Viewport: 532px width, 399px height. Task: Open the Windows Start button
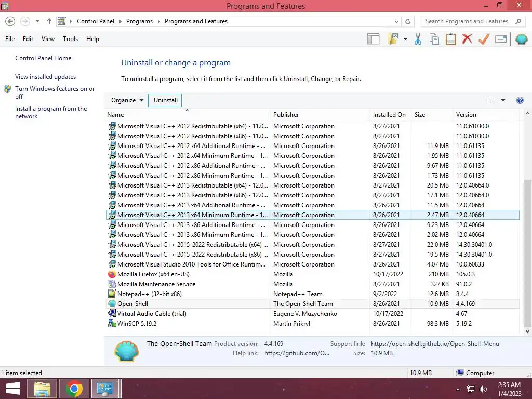[x=13, y=389]
